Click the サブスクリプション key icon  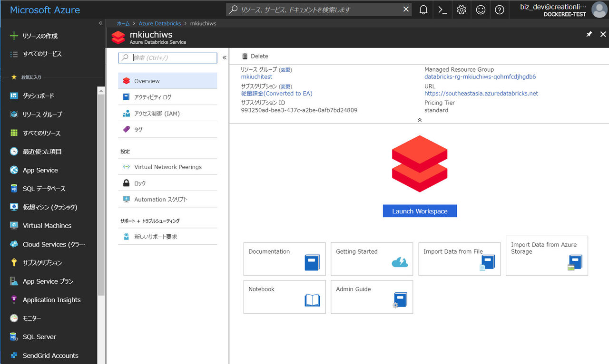(x=14, y=263)
